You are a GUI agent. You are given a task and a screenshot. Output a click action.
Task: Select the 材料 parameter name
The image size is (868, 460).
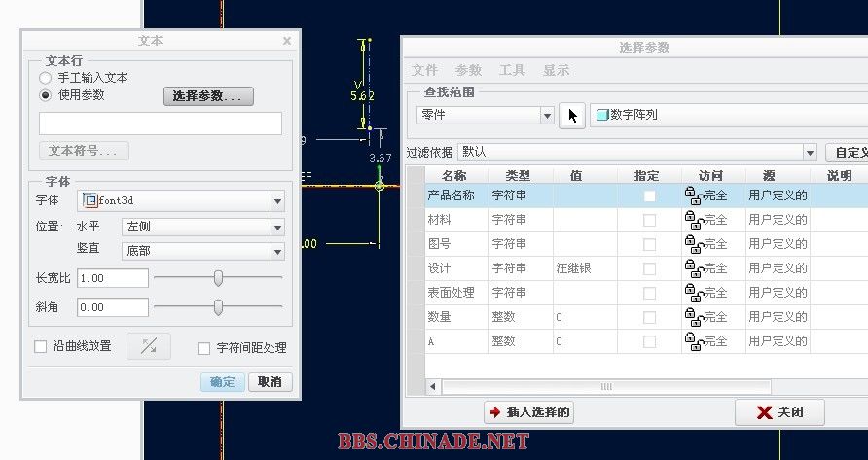(440, 220)
